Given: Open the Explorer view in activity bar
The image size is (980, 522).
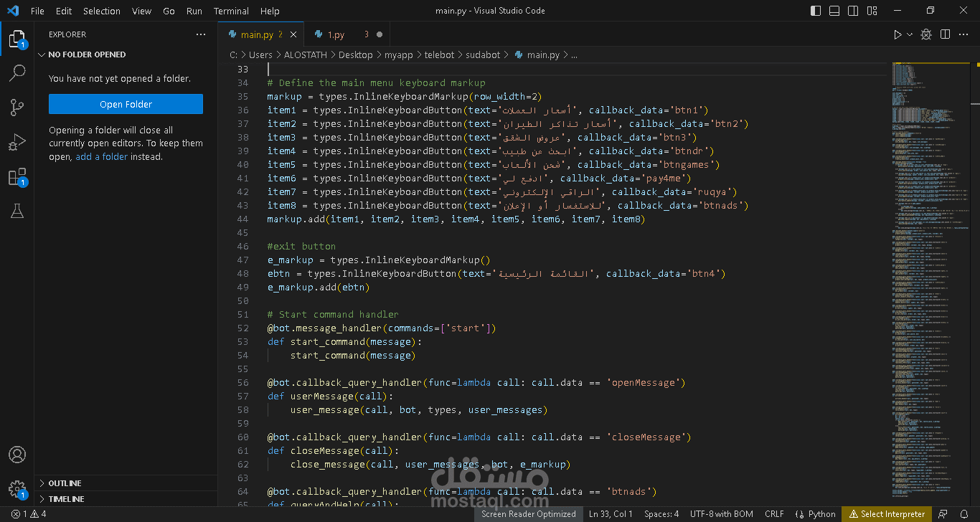Looking at the screenshot, I should (17, 39).
